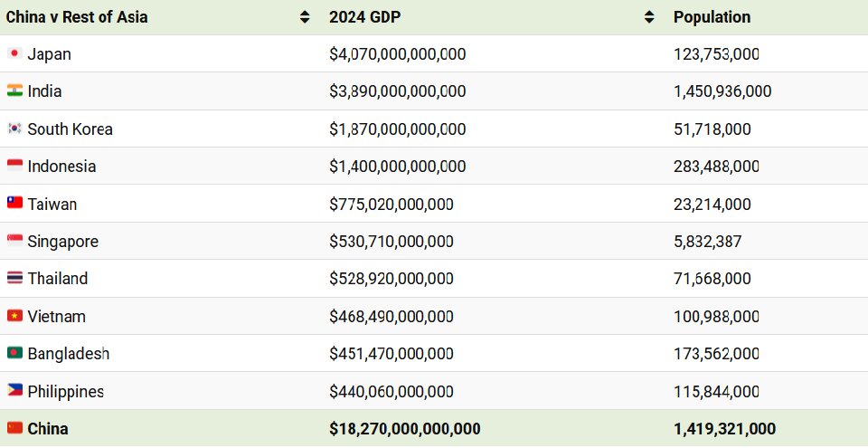868x448 pixels.
Task: Click the China flag icon
Action: 14,429
